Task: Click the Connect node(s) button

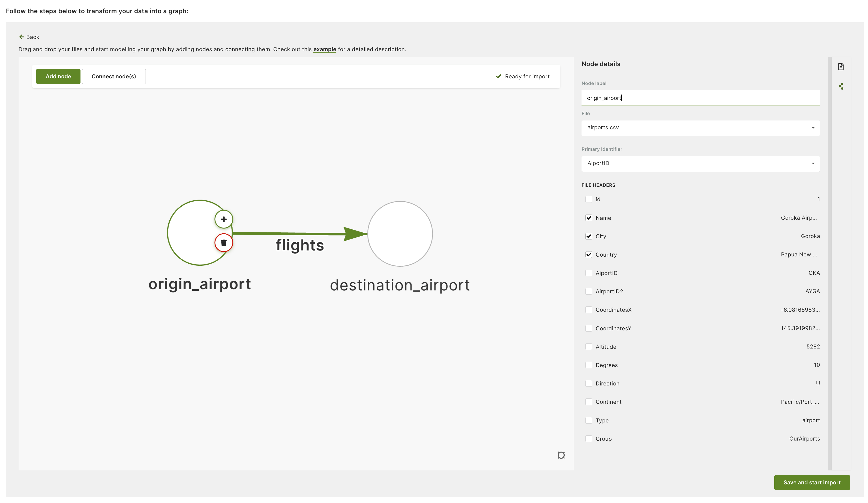Action: click(114, 76)
